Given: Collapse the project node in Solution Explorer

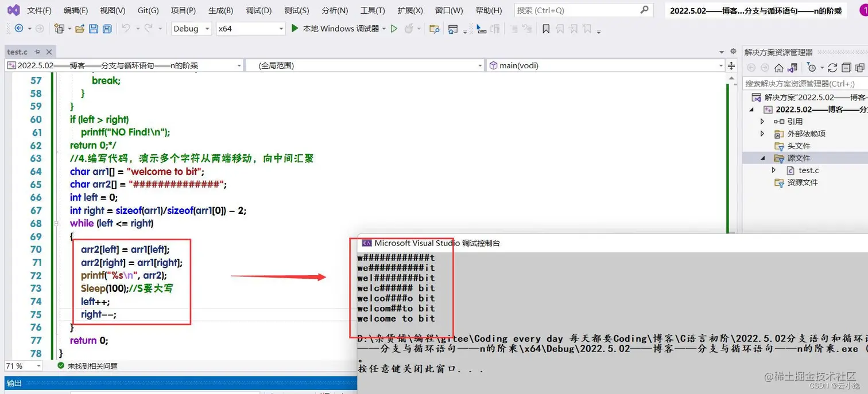Looking at the screenshot, I should point(752,110).
